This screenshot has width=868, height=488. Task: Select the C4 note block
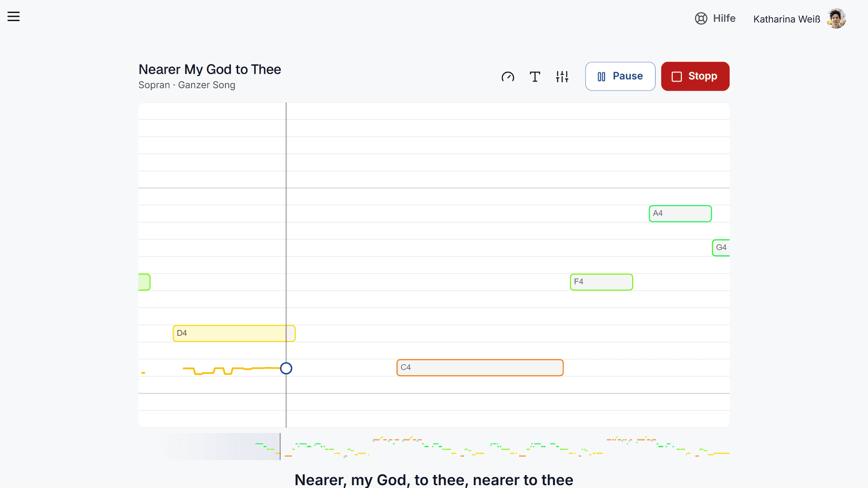(480, 368)
